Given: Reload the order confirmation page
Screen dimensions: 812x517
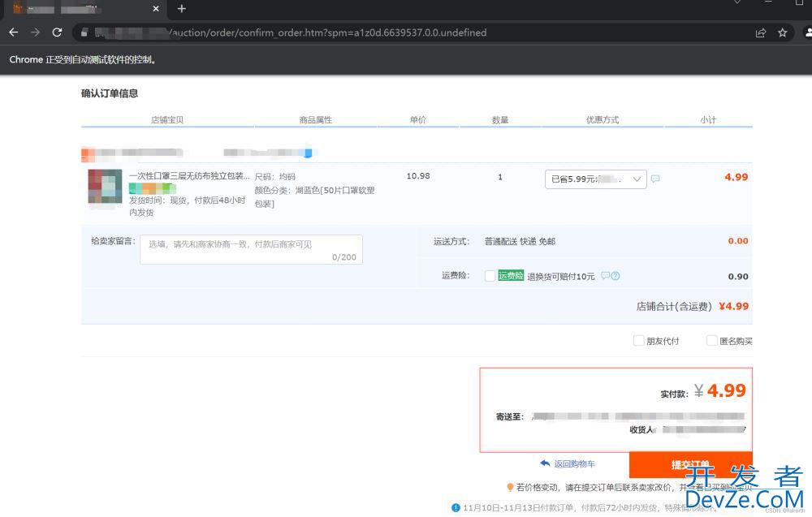Looking at the screenshot, I should (x=57, y=32).
